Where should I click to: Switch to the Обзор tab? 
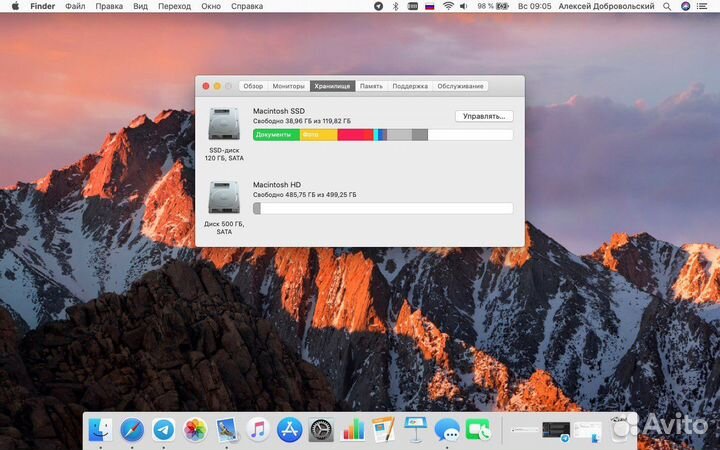pos(253,86)
